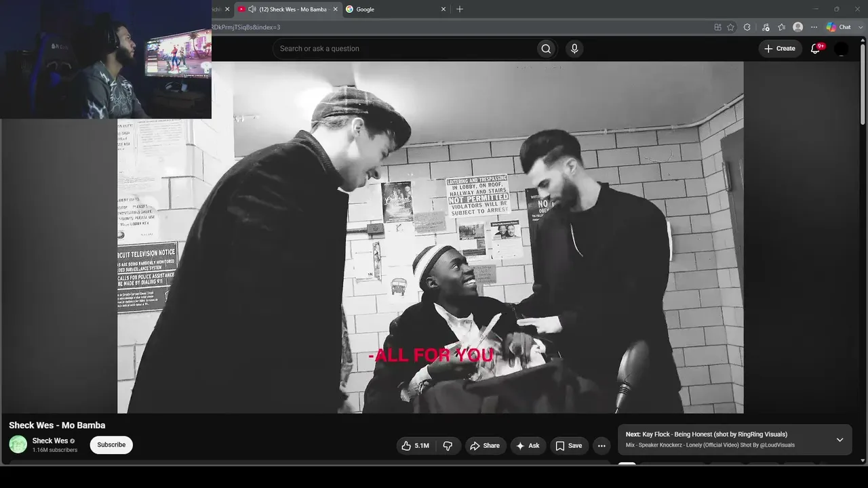The width and height of the screenshot is (868, 488).
Task: Start voice search with the microphone icon
Action: point(574,49)
